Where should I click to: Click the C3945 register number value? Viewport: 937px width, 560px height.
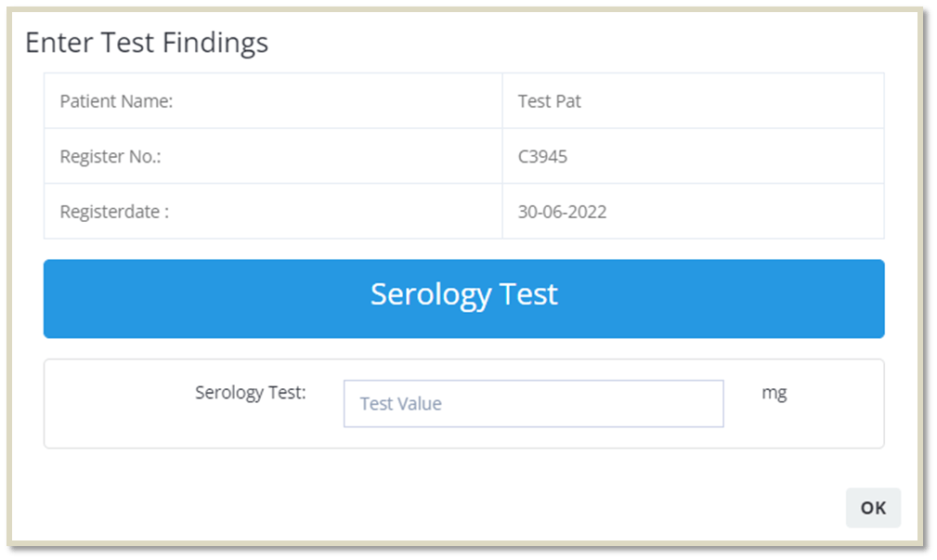542,157
